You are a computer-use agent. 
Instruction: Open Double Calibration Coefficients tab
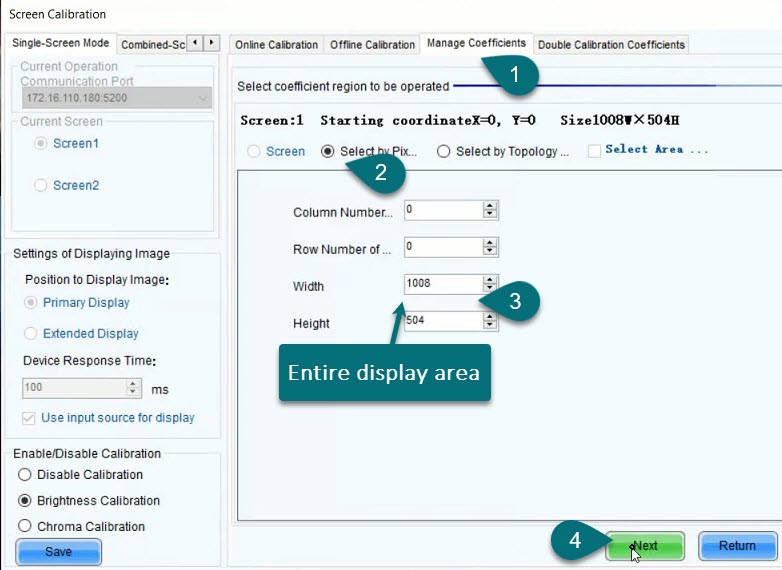tap(611, 45)
